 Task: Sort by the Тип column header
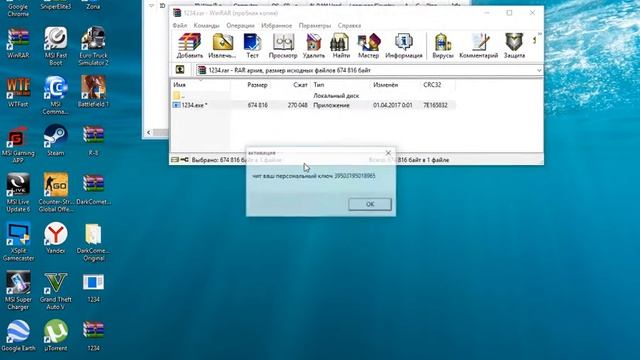340,85
